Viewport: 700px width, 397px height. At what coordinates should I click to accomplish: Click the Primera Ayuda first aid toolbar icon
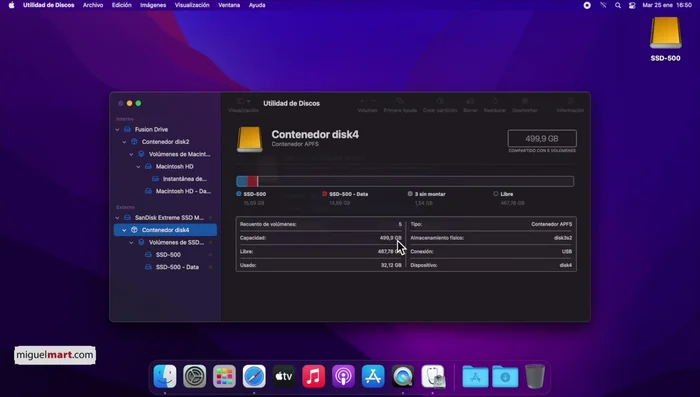400,101
